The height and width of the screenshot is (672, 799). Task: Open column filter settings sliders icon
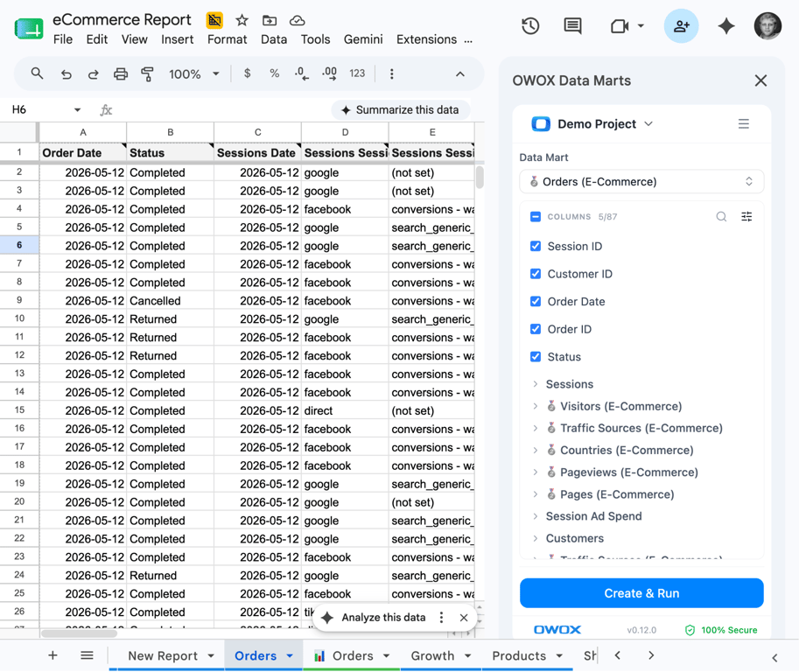[x=746, y=216]
